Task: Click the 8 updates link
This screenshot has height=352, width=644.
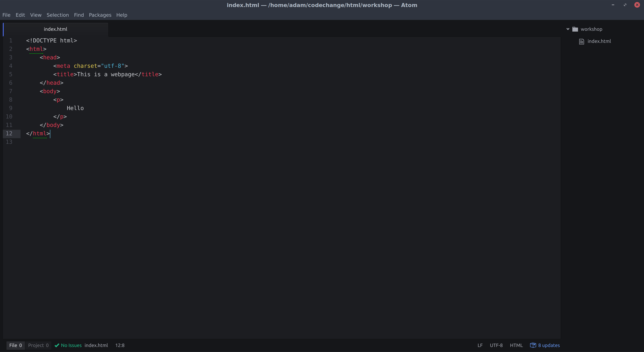Action: [x=549, y=345]
